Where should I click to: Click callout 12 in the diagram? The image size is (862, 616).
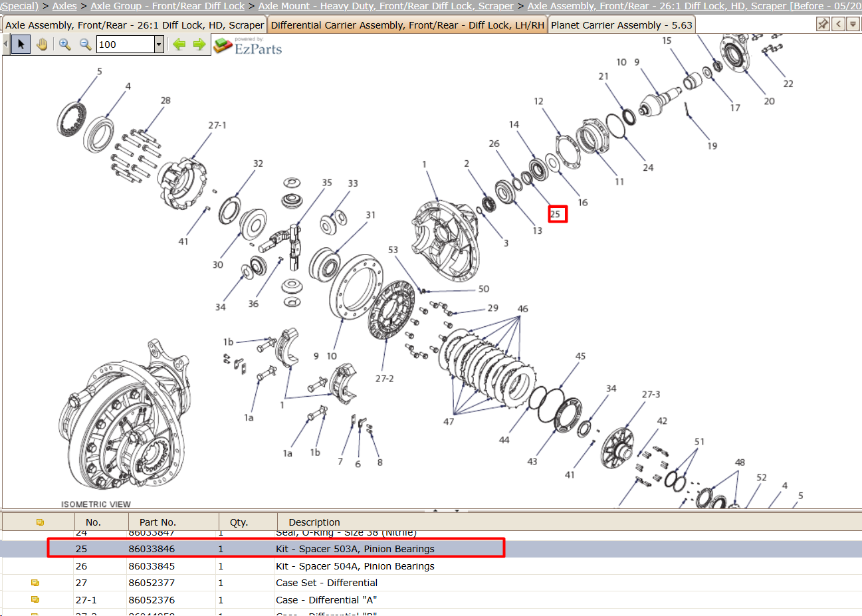pyautogui.click(x=538, y=101)
